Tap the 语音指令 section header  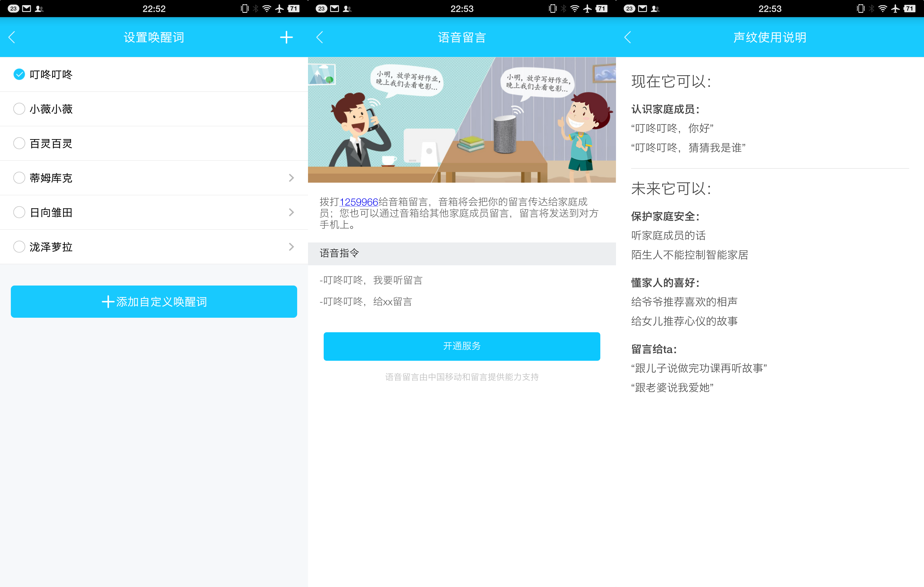(462, 253)
